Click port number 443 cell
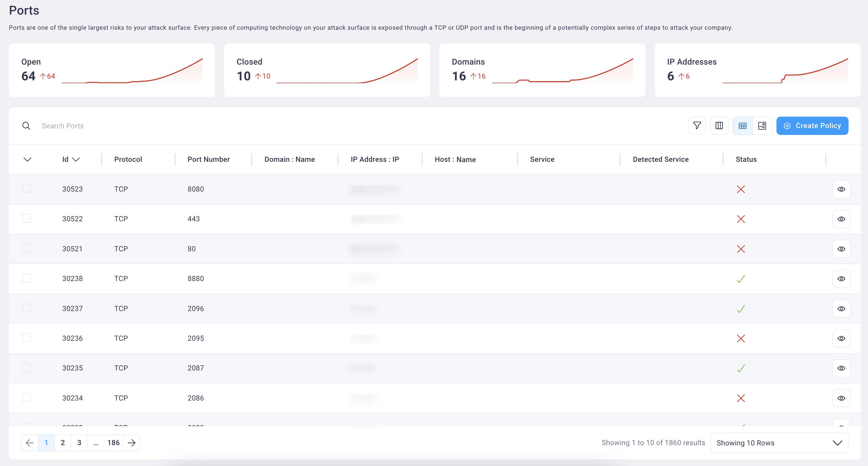Screen dimensions: 868x466 click(x=193, y=219)
